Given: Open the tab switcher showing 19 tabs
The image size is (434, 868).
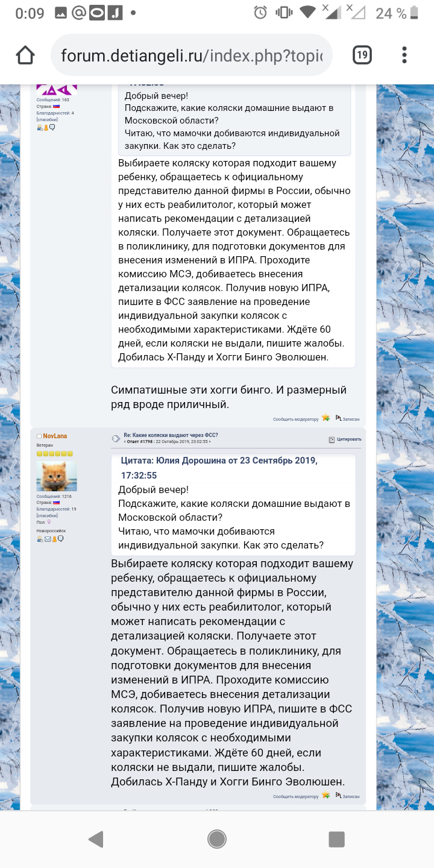Looking at the screenshot, I should [361, 55].
